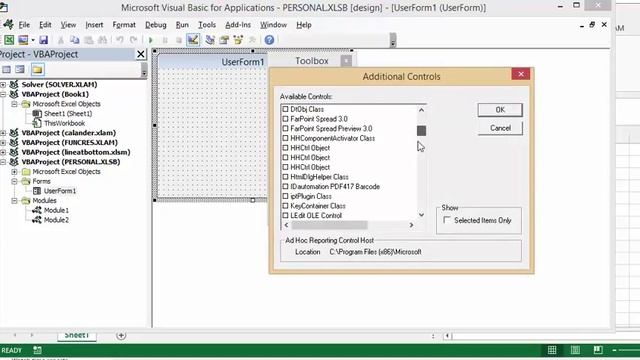Open VBA Help question mark icon
This screenshot has height=360, width=640.
(x=269, y=40)
